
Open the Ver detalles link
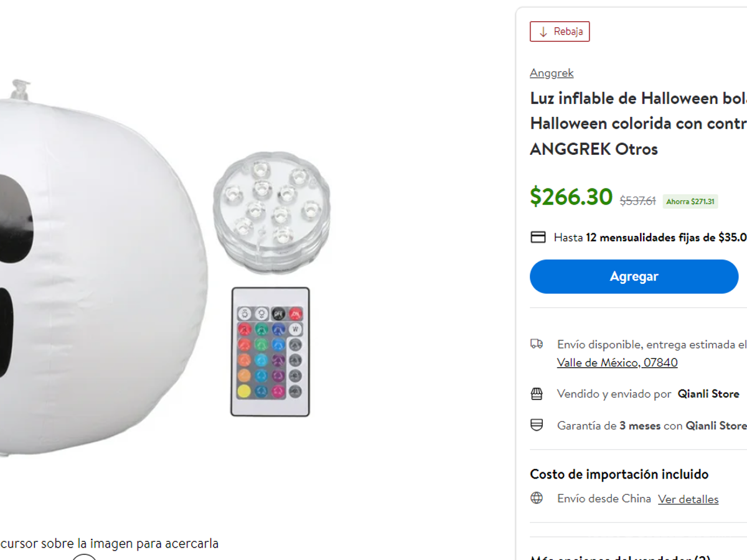tap(688, 498)
